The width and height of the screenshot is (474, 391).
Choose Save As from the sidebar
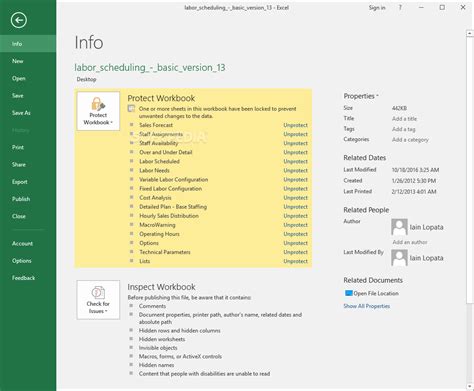click(28, 113)
